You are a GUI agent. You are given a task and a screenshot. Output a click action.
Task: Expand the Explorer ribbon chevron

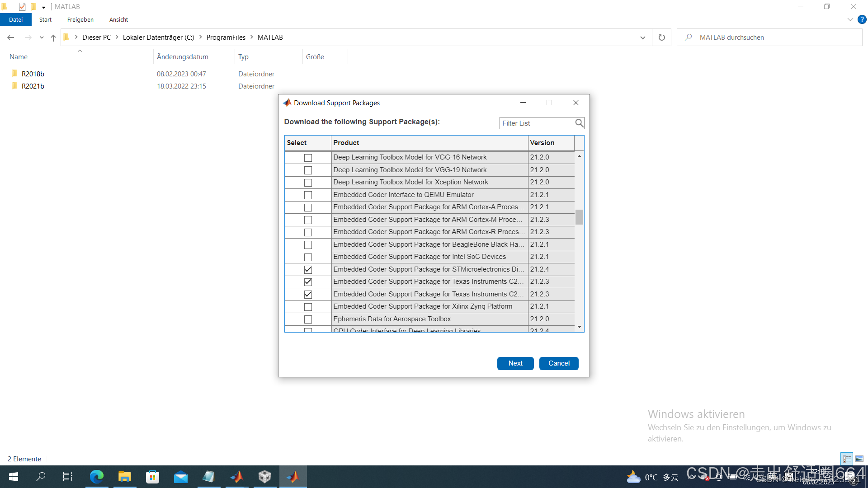pos(850,19)
